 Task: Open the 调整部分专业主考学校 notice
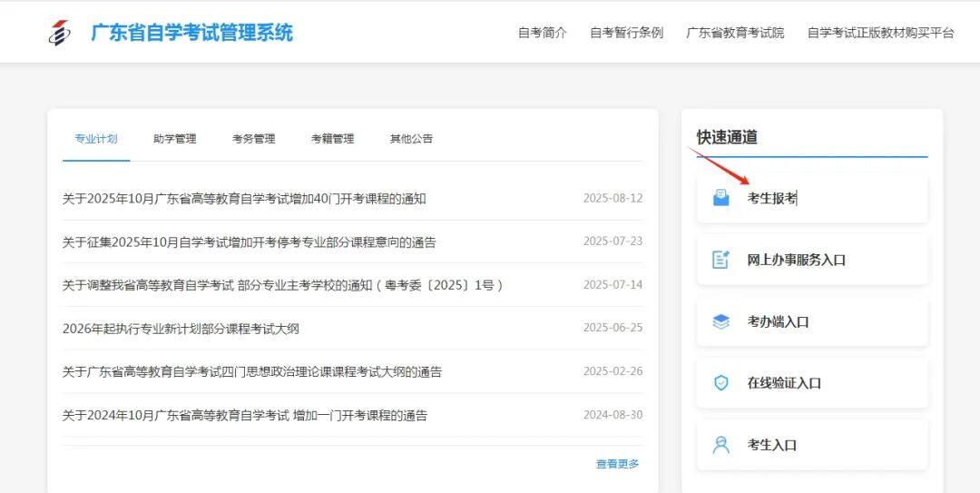[283, 285]
